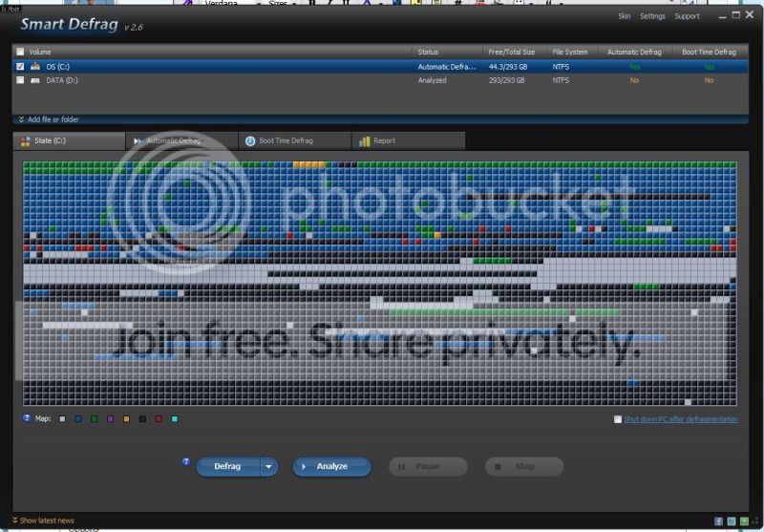Click the Report bar chart icon
The image size is (764, 532).
pyautogui.click(x=365, y=140)
